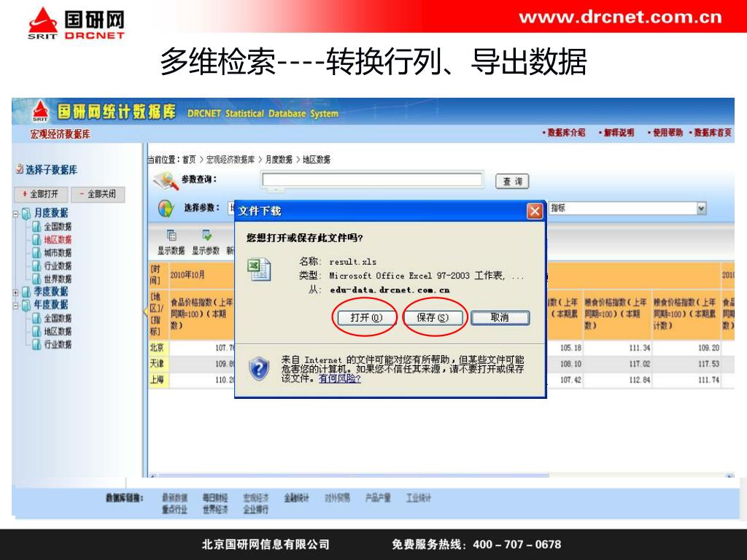747x560 pixels.
Task: Open the 企业排行 footer link
Action: pos(255,510)
